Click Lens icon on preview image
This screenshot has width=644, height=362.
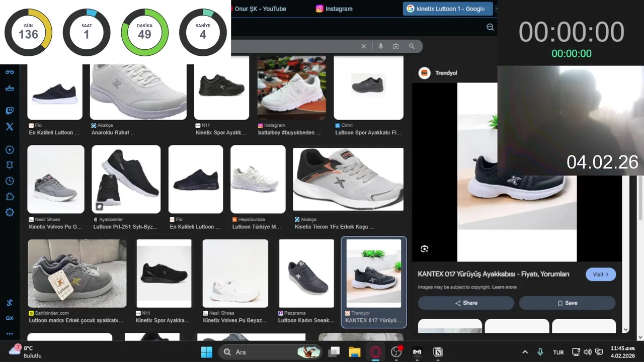(x=425, y=249)
